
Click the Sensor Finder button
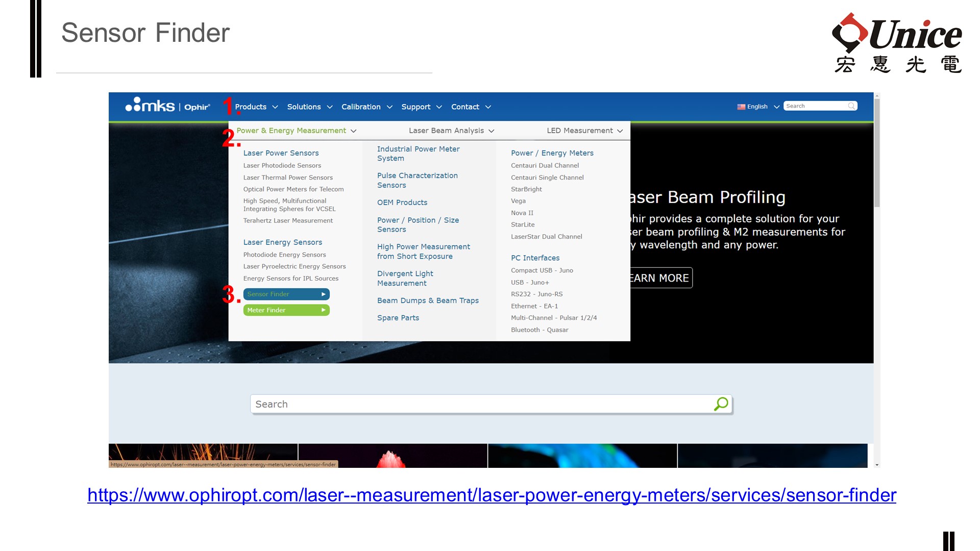[x=286, y=294]
